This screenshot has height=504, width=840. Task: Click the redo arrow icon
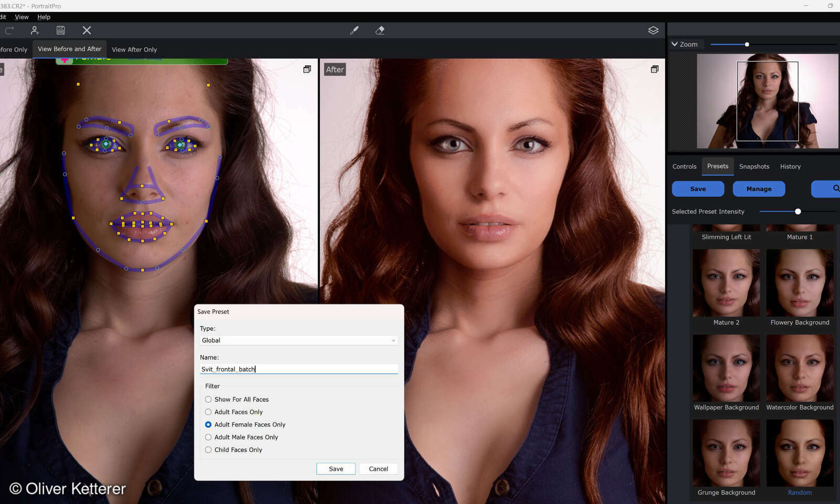coord(9,30)
